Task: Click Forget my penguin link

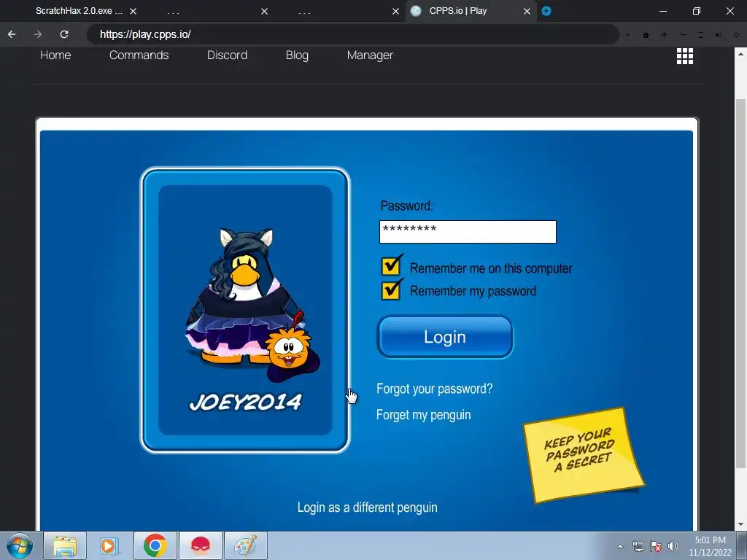Action: pos(424,415)
